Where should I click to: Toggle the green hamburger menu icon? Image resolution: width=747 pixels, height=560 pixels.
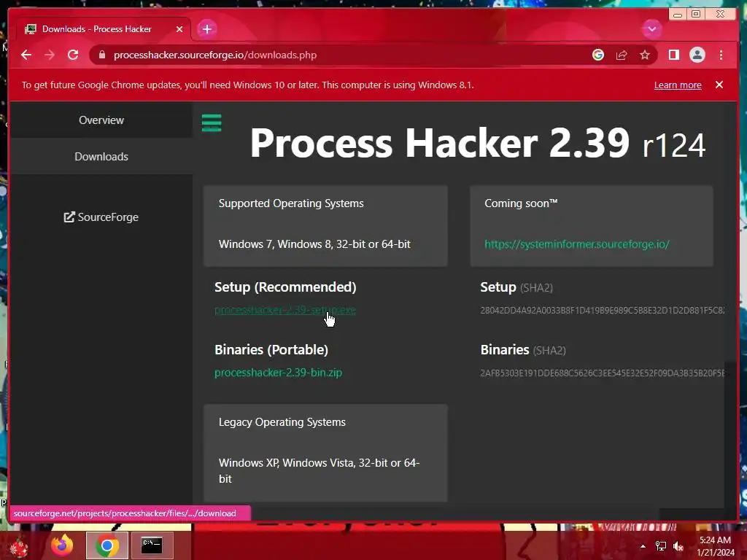(x=212, y=122)
